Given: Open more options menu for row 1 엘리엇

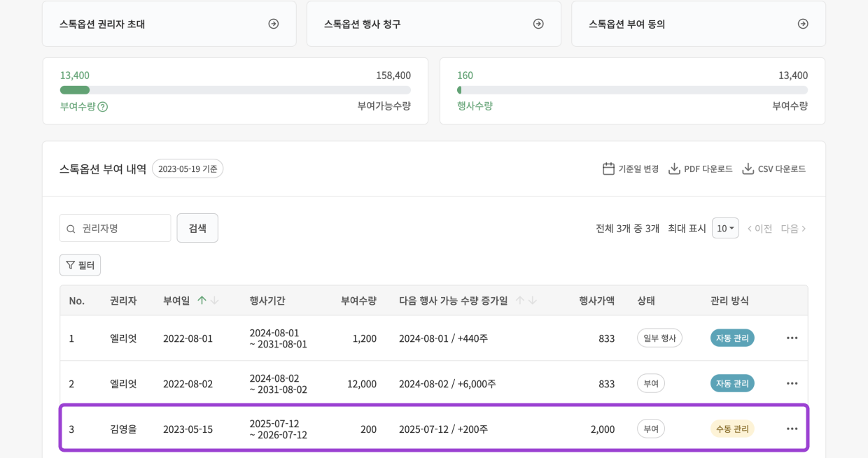Looking at the screenshot, I should pyautogui.click(x=792, y=338).
